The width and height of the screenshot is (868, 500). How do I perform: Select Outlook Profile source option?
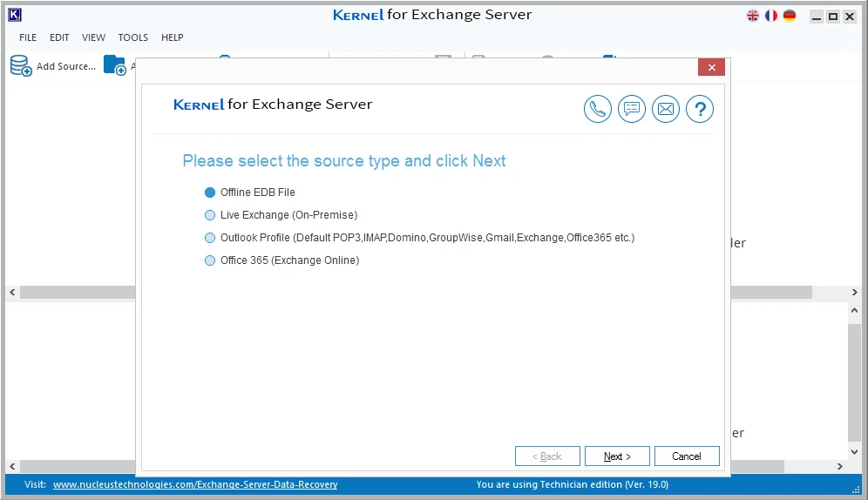[419, 237]
